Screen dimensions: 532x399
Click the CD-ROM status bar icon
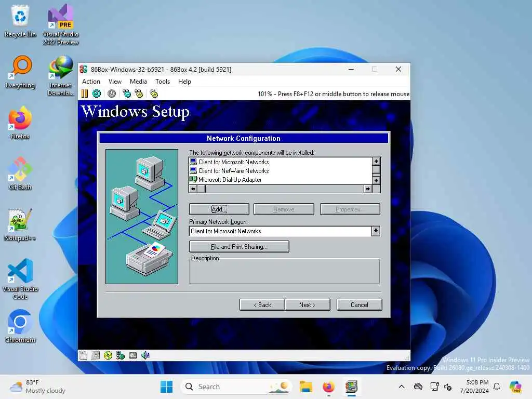click(x=108, y=355)
